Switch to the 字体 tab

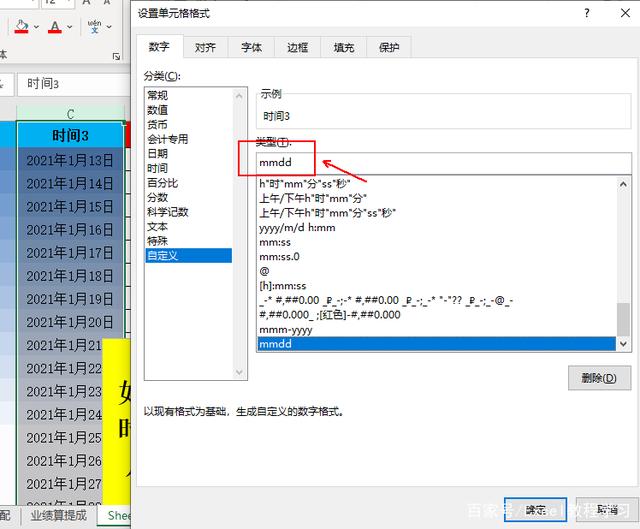point(251,48)
